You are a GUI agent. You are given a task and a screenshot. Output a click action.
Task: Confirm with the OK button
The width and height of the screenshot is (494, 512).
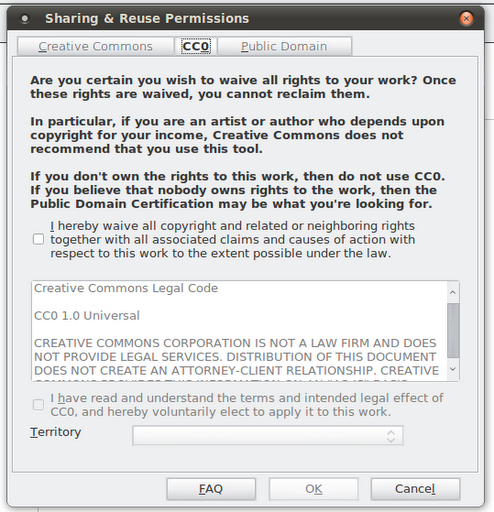(314, 489)
